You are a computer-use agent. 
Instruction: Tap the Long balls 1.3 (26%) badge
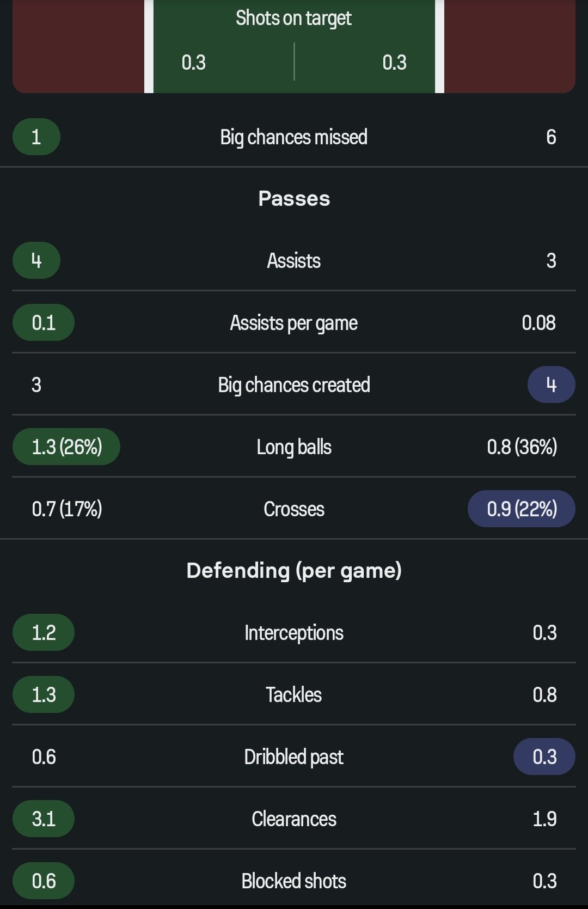(66, 447)
